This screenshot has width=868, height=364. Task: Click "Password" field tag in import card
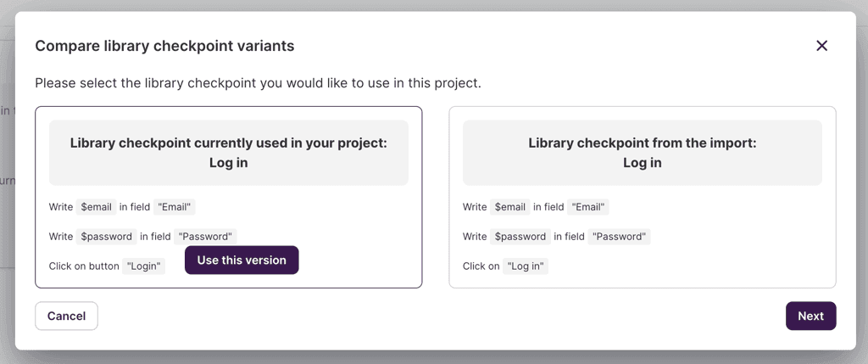(x=620, y=237)
